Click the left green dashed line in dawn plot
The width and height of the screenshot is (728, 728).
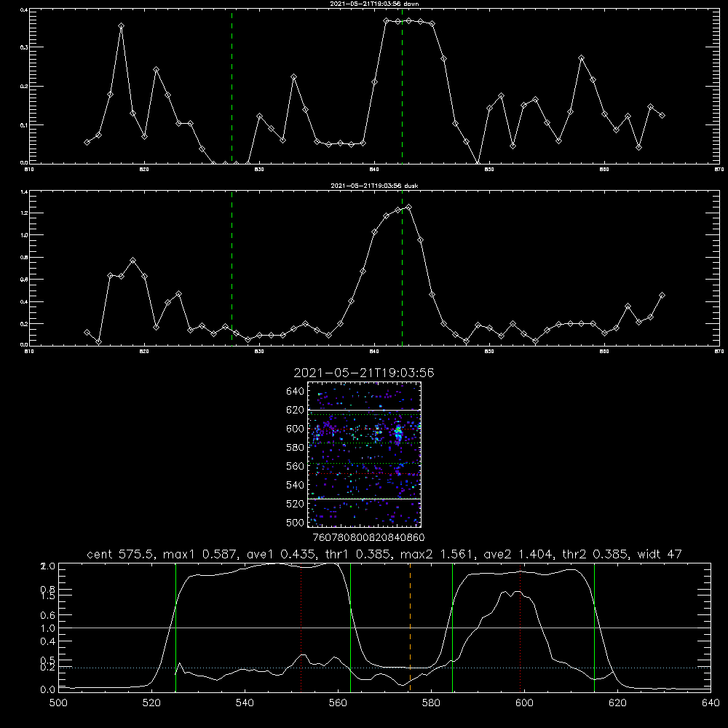(x=232, y=88)
